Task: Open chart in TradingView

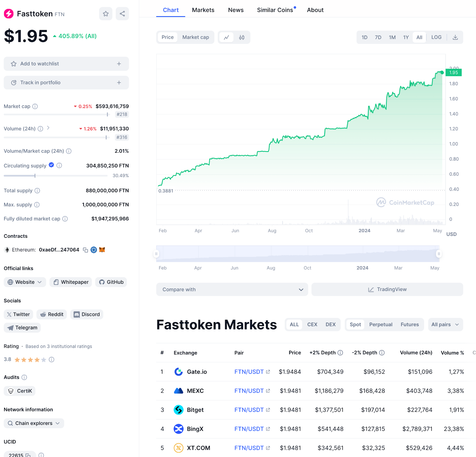Action: tap(387, 289)
